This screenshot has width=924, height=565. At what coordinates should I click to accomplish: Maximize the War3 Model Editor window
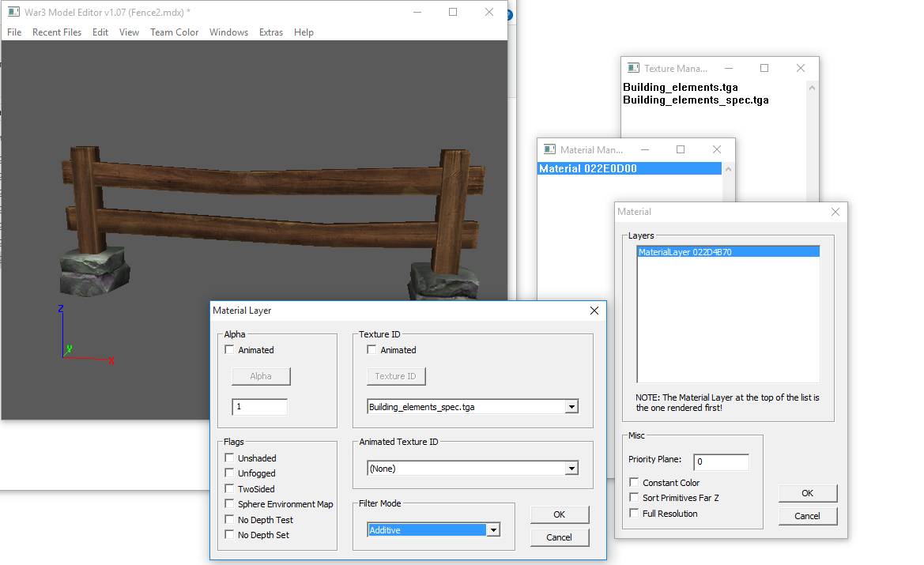pos(453,12)
